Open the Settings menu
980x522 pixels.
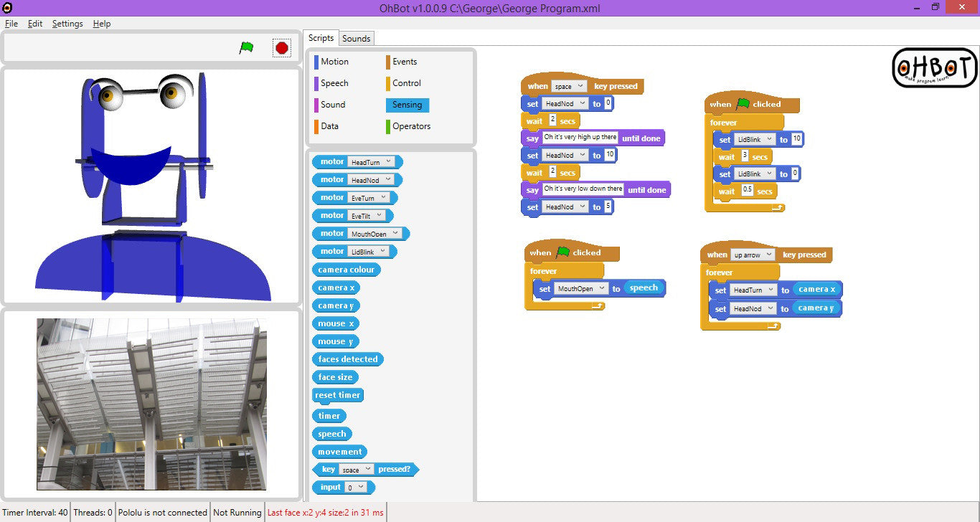click(x=67, y=24)
